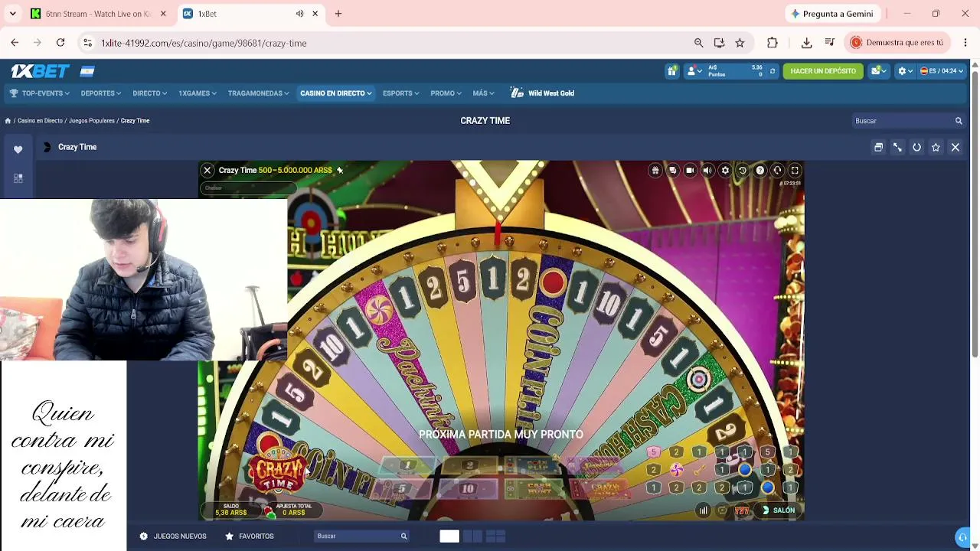Go to the SALÓN lobby
The width and height of the screenshot is (980, 551).
point(779,510)
